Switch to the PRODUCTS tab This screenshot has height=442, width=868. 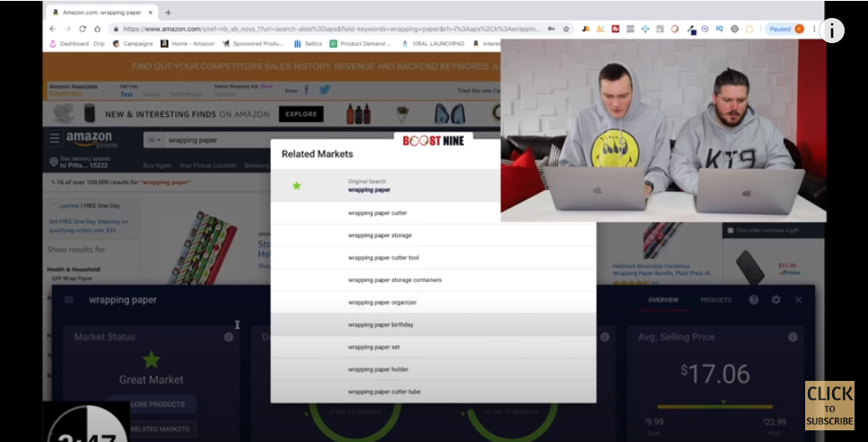click(x=715, y=300)
